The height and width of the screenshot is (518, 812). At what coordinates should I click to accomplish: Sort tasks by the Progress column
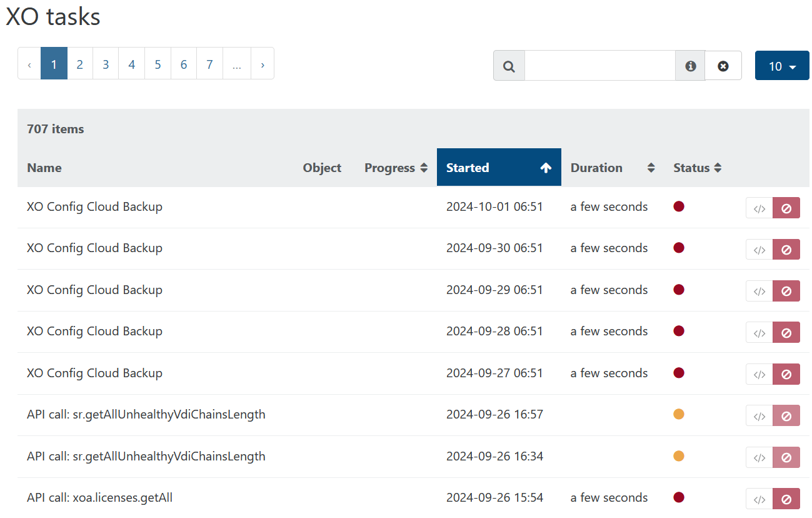pyautogui.click(x=396, y=168)
